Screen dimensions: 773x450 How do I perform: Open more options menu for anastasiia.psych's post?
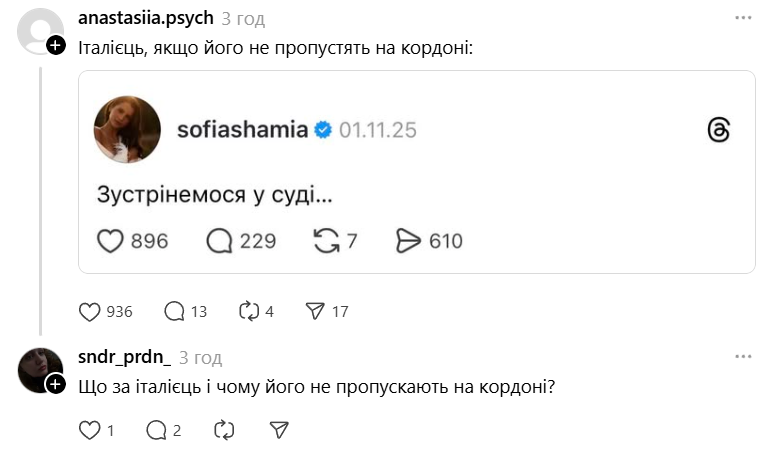[x=743, y=19]
